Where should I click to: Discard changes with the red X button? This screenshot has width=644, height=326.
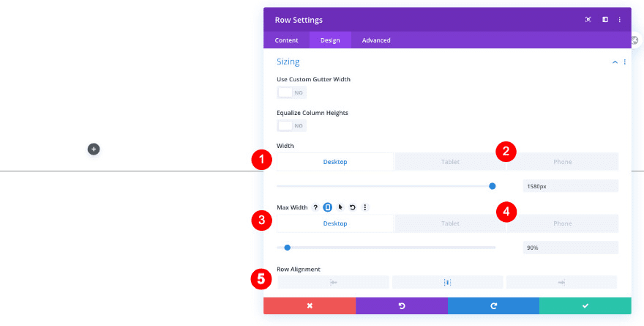tap(310, 305)
